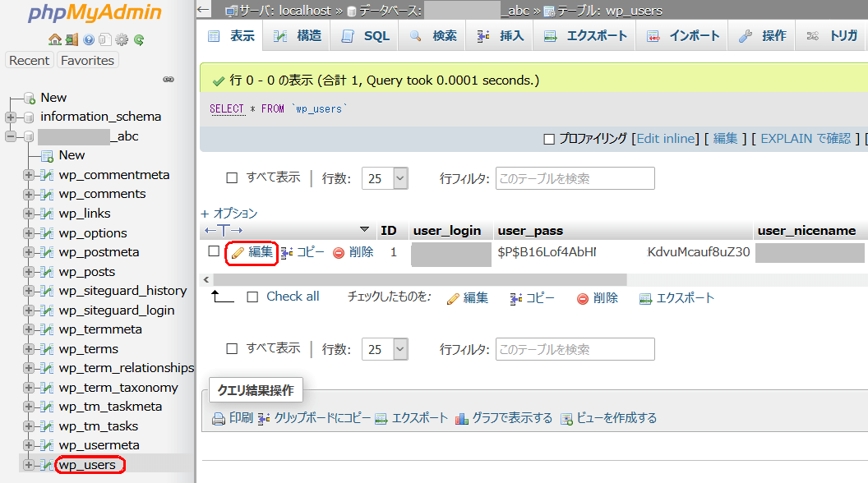This screenshot has height=483, width=868.
Task: Click the copy icon for checked items
Action: 516,299
